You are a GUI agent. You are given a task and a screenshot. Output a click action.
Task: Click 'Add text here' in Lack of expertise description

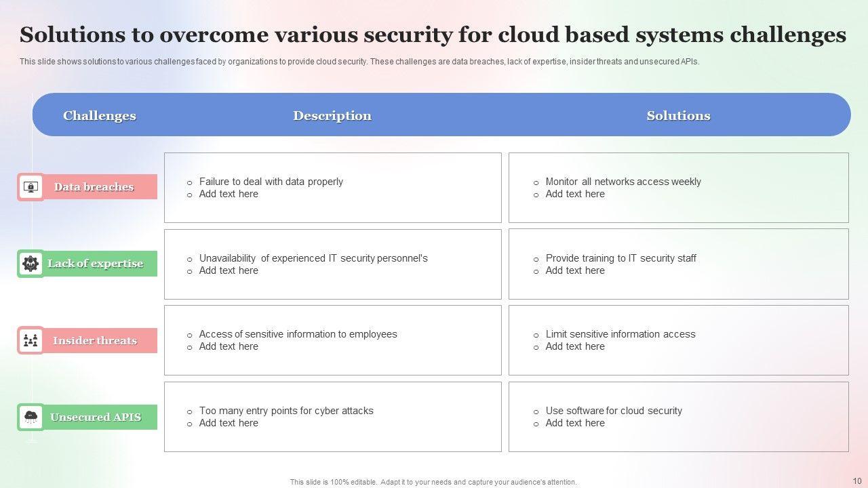pos(229,270)
